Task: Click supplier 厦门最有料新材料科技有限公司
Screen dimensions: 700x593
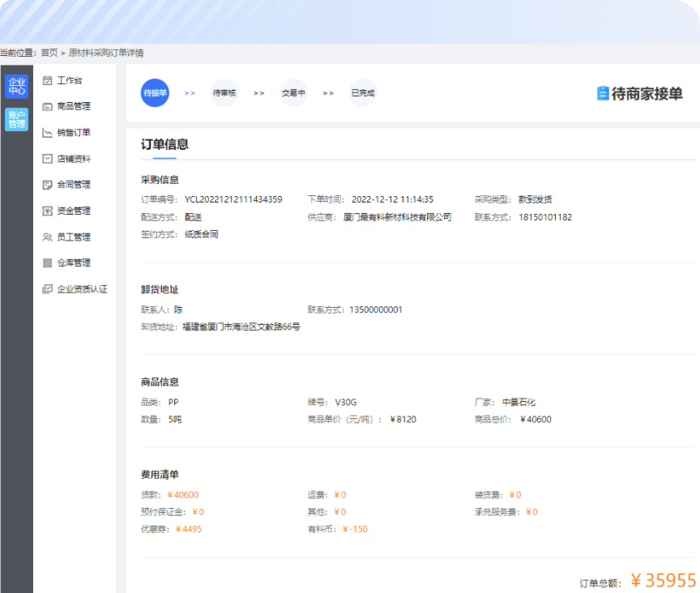Action: click(x=397, y=217)
